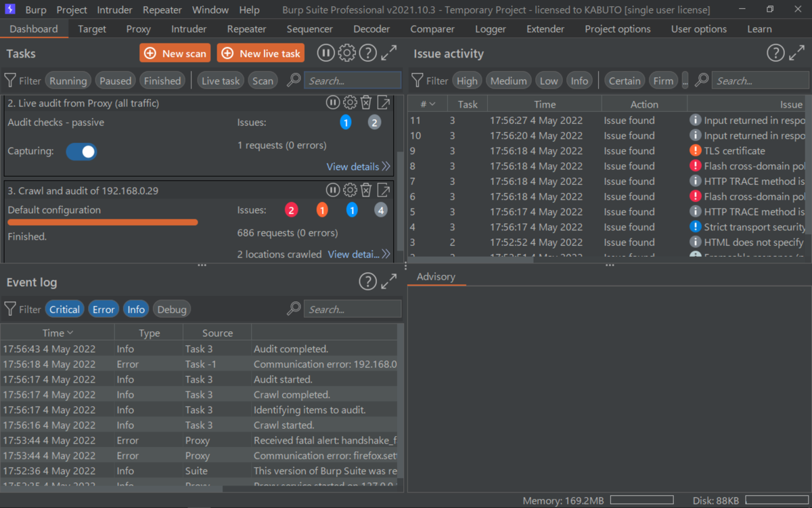Screen dimensions: 812x508
Task: Toggle the Scan task filter
Action: point(263,81)
